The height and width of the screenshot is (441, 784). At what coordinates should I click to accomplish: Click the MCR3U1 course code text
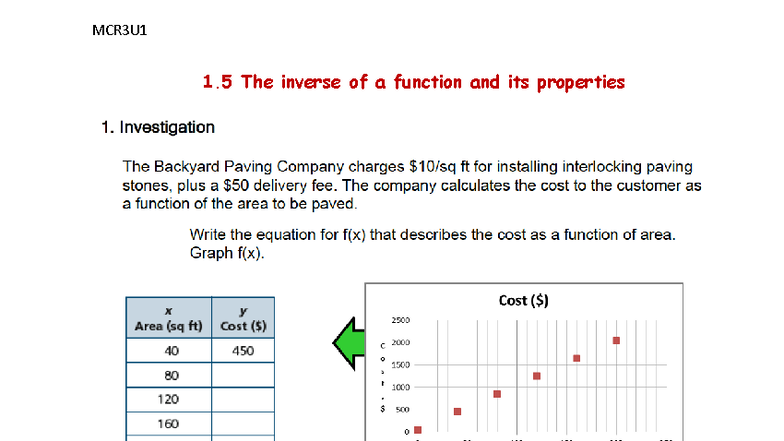pos(120,30)
